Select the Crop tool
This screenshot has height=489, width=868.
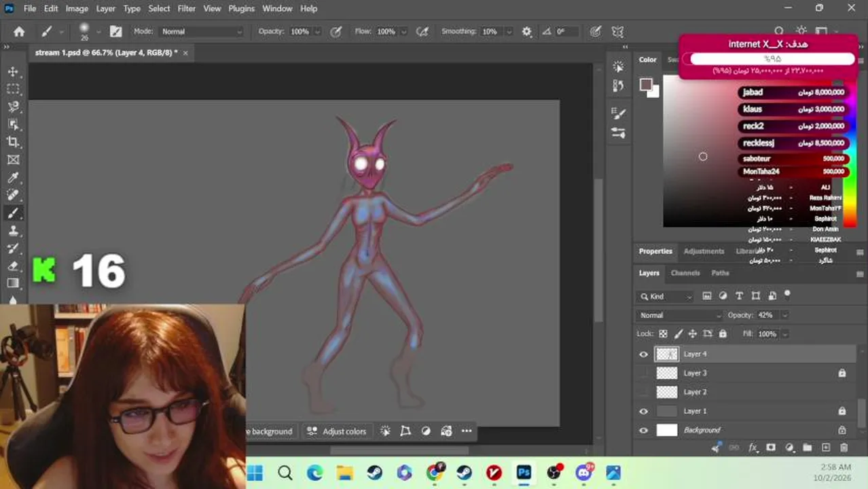(x=13, y=142)
